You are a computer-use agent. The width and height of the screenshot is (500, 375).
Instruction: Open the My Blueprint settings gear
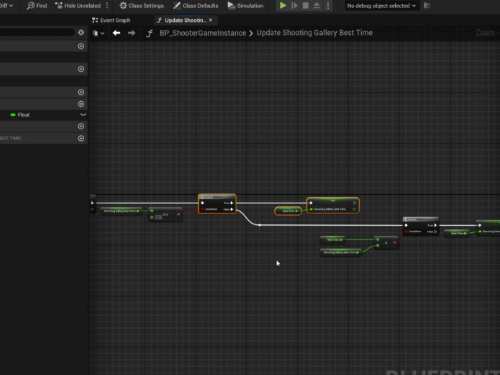tap(81, 32)
